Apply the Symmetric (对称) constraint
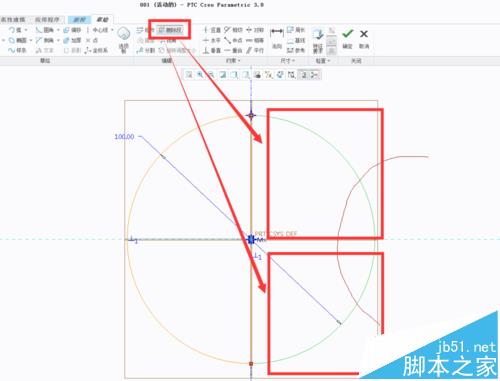Screen dimensions: 500x381 point(255,30)
